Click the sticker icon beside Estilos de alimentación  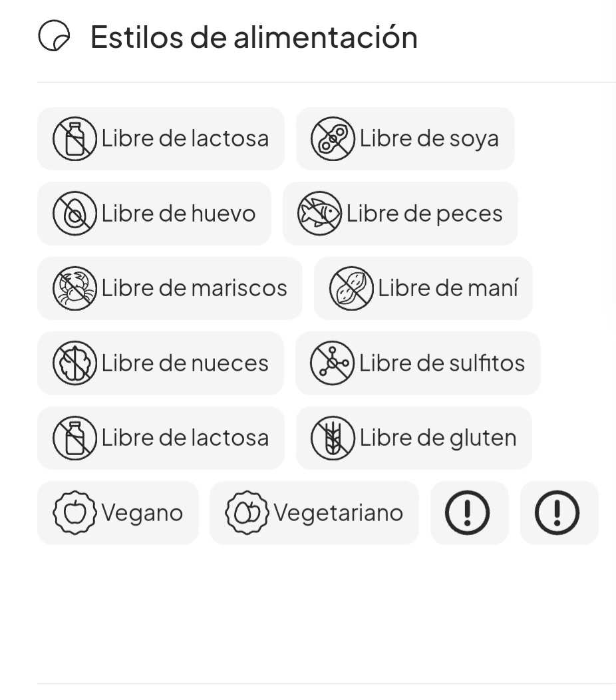pos(54,36)
